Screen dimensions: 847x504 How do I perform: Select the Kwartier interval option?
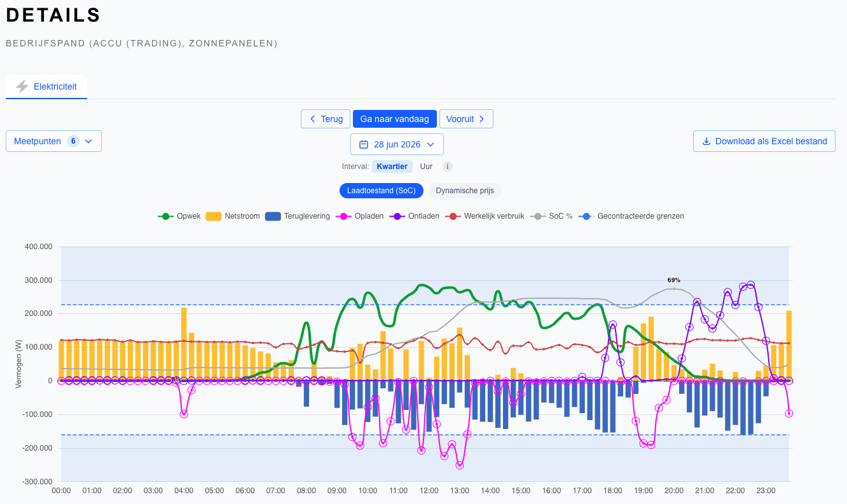[392, 167]
